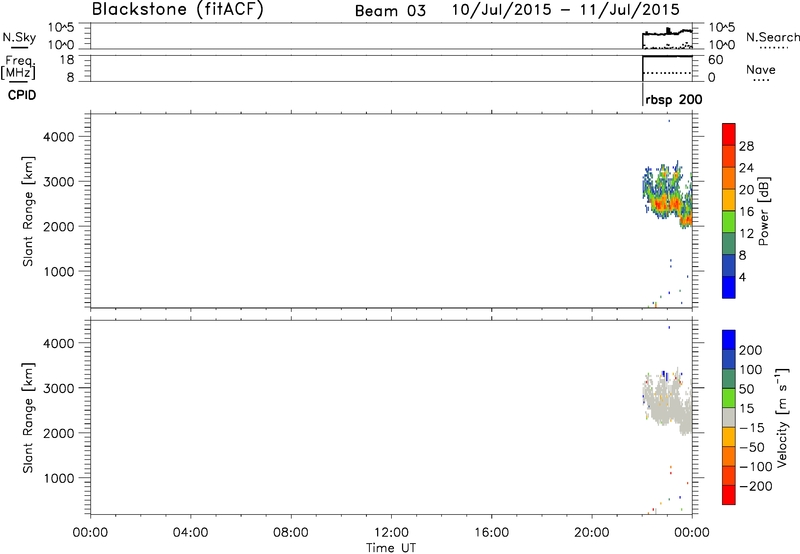Click the Blackstone (fitACF) title text
The height and width of the screenshot is (554, 800).
click(x=178, y=9)
